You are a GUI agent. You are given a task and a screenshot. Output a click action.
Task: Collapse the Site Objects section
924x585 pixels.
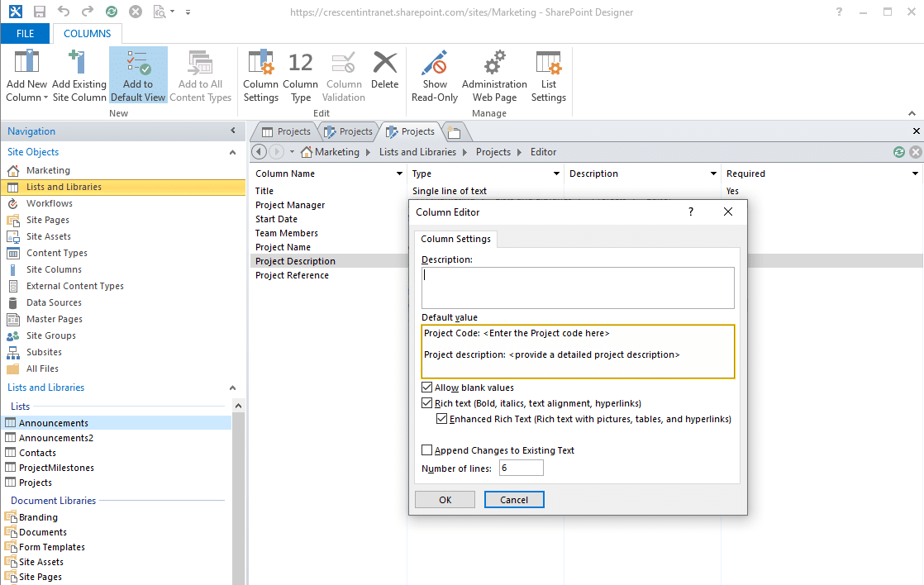pyautogui.click(x=232, y=152)
